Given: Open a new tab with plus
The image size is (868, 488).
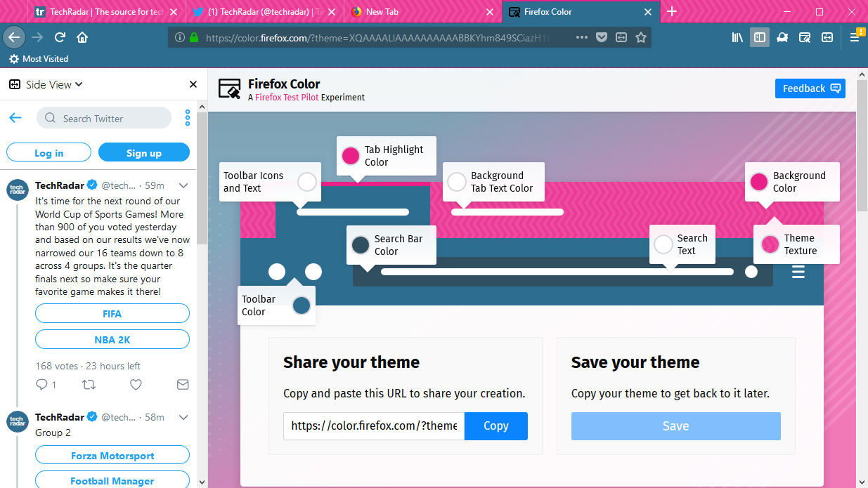Looking at the screenshot, I should pyautogui.click(x=672, y=12).
